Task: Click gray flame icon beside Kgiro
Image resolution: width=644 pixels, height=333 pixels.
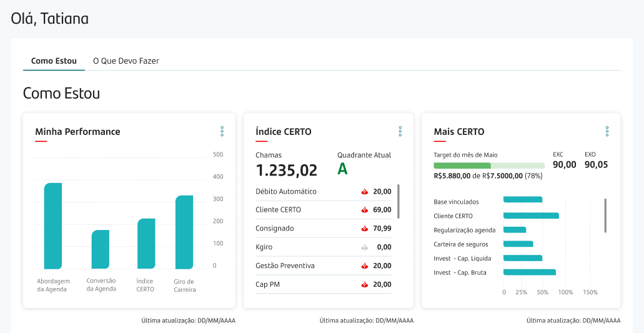Action: (x=364, y=247)
